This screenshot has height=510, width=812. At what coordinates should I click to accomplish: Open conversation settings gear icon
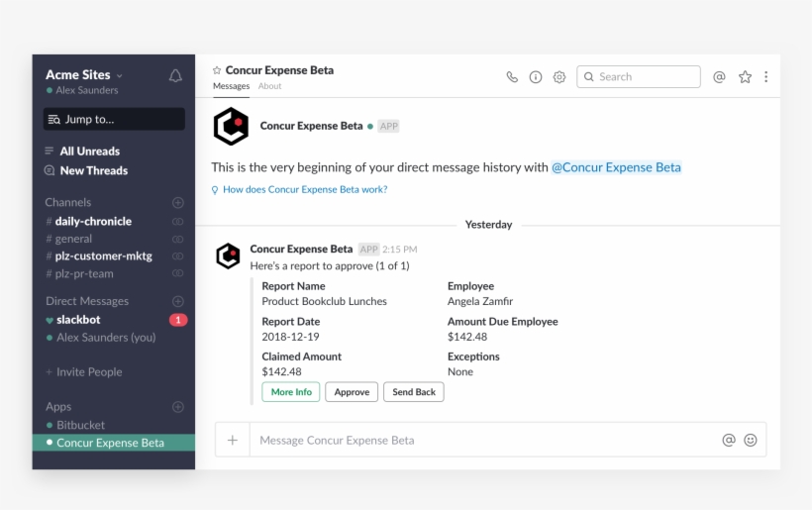point(559,77)
